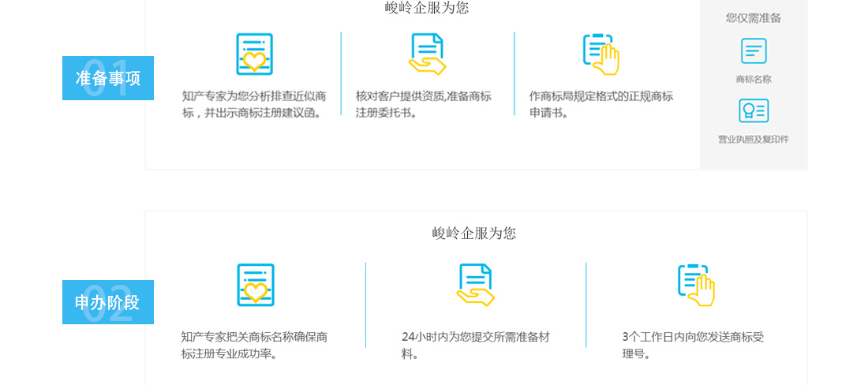This screenshot has height=385, width=868.
Task: Click the heart document icon above 知产专家为您分析排查近似商标
Action: click(x=254, y=54)
